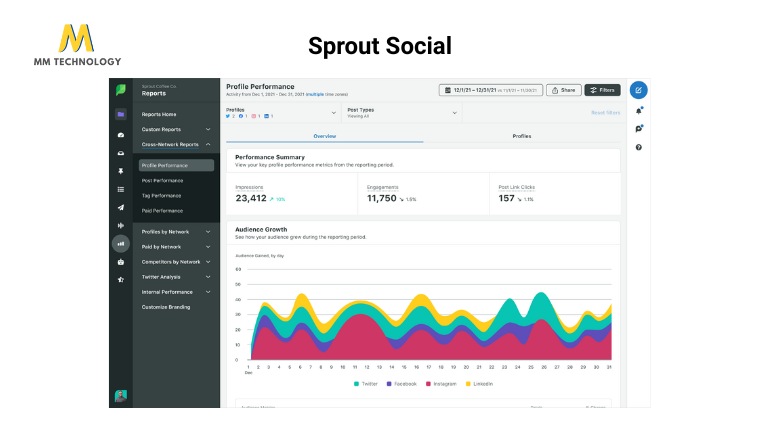Viewport: 760px width, 430px height.
Task: Open the bot icon in sidebar
Action: (x=121, y=262)
